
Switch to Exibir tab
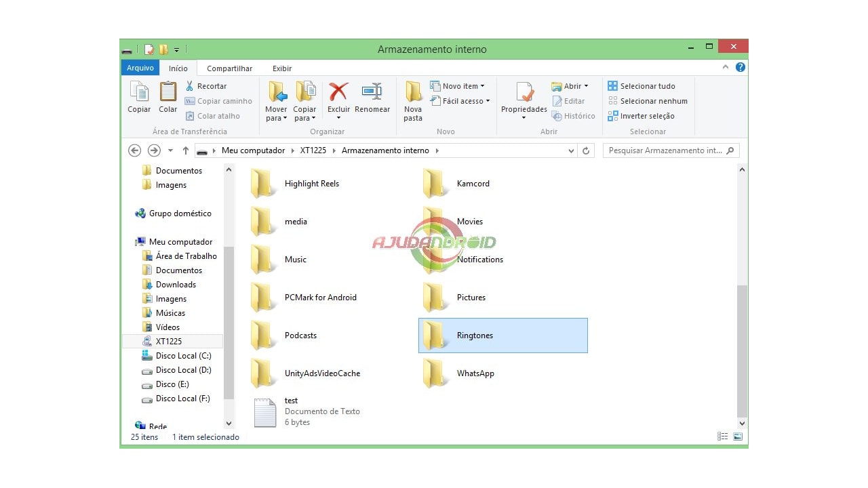click(x=282, y=68)
